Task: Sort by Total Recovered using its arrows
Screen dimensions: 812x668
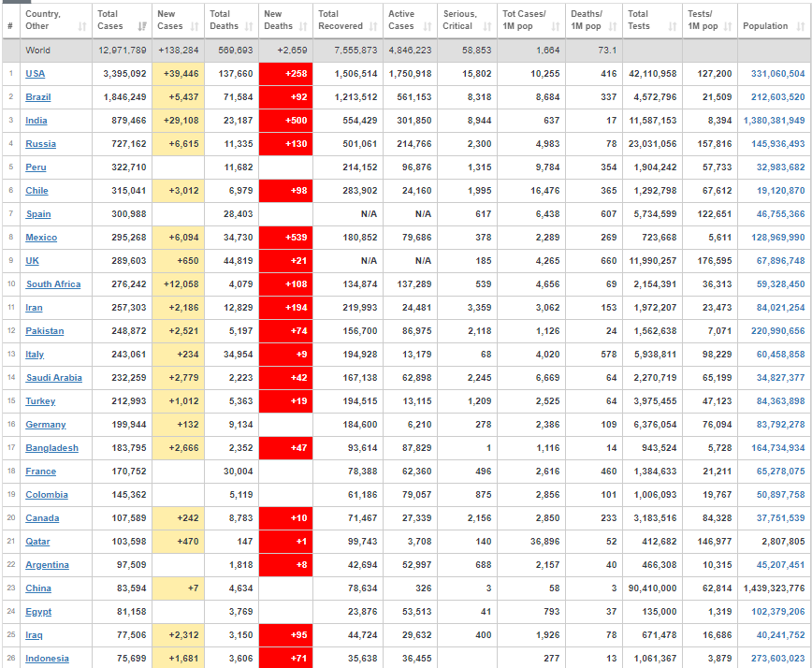Action: (374, 26)
